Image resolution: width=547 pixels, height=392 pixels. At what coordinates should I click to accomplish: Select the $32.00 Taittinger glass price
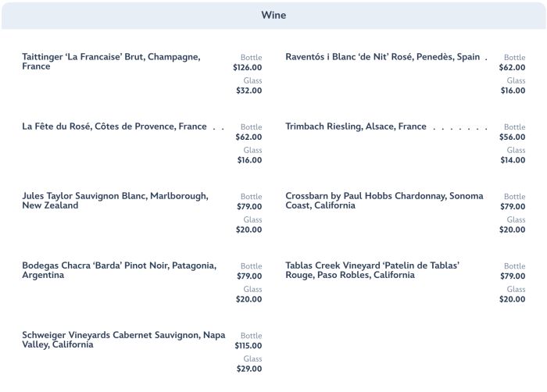click(x=249, y=91)
